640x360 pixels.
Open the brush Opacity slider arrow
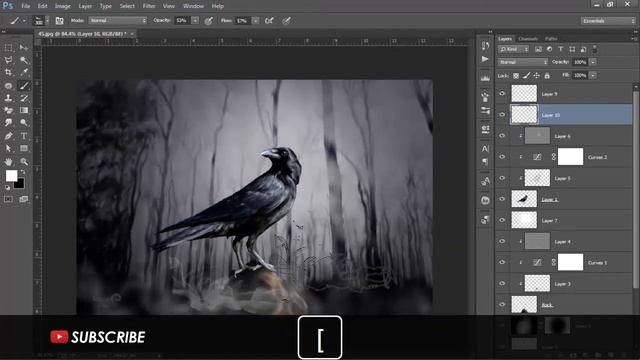tap(195, 20)
